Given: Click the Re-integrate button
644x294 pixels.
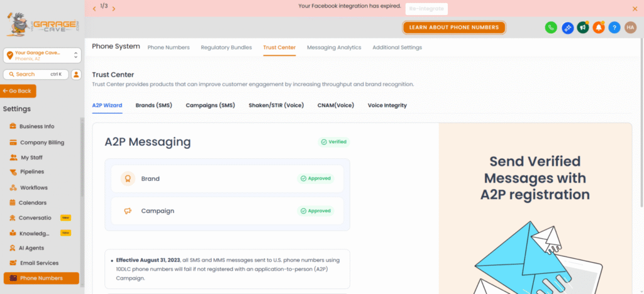Looking at the screenshot, I should [426, 9].
